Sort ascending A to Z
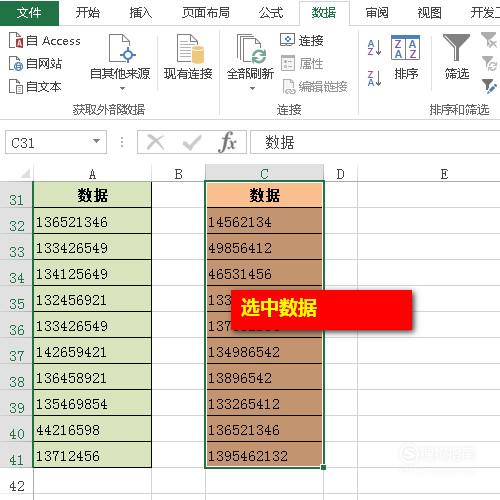 point(374,48)
